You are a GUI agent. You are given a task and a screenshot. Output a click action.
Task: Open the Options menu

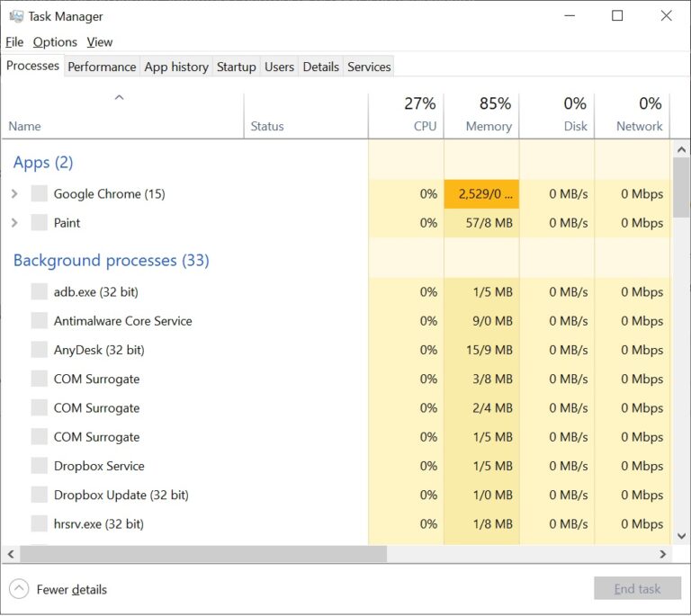55,42
